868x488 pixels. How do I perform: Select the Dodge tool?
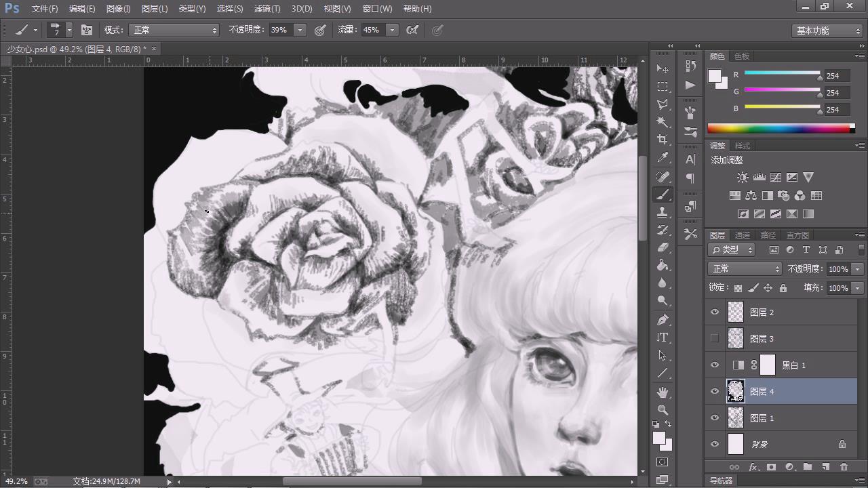(663, 301)
